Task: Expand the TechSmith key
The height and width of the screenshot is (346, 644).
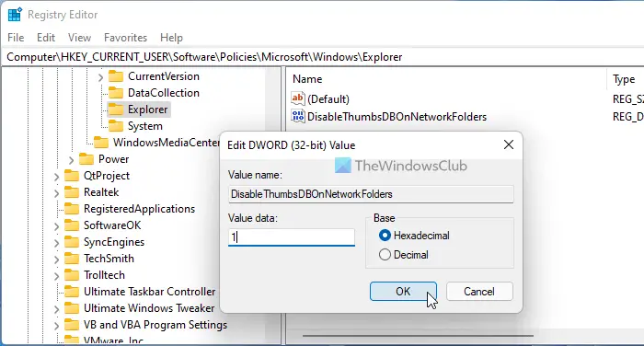Action: (56, 259)
